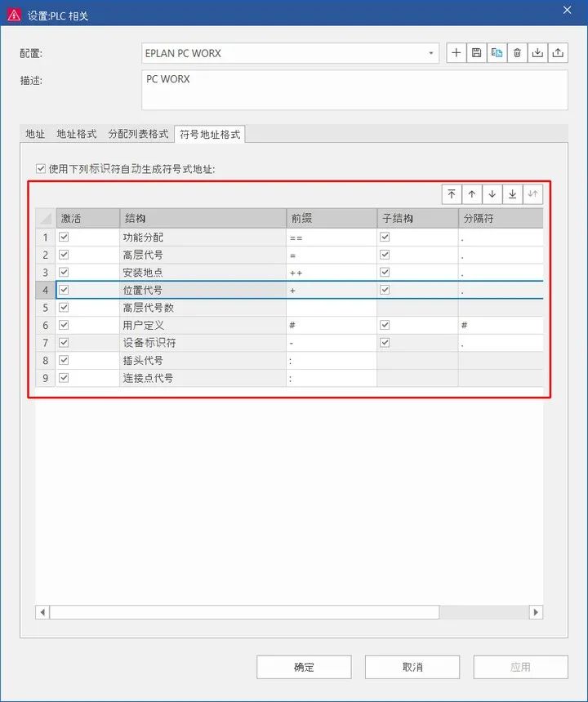
Task: Toggle 子结构 checkbox for 功能分配 row
Action: coord(385,237)
